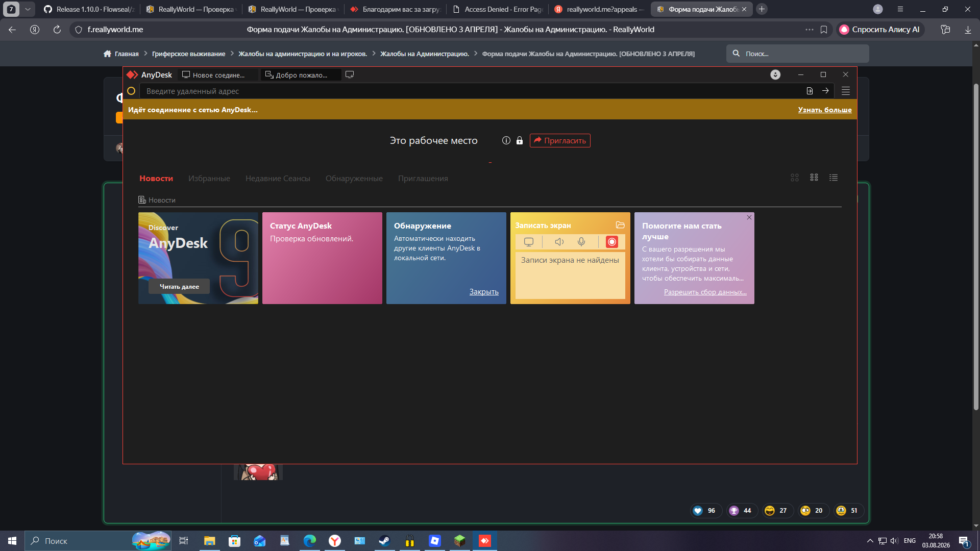The height and width of the screenshot is (551, 980).
Task: Open a new browser tab
Action: point(762,9)
